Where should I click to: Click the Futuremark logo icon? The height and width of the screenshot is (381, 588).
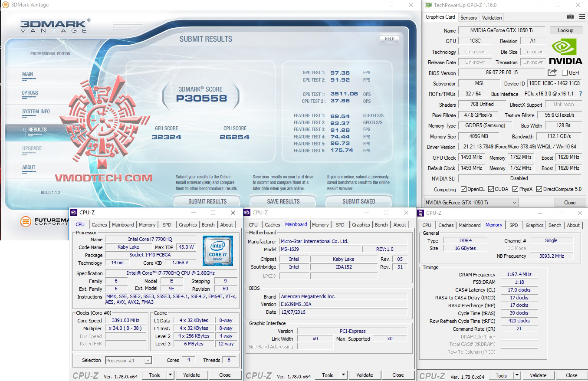26,222
